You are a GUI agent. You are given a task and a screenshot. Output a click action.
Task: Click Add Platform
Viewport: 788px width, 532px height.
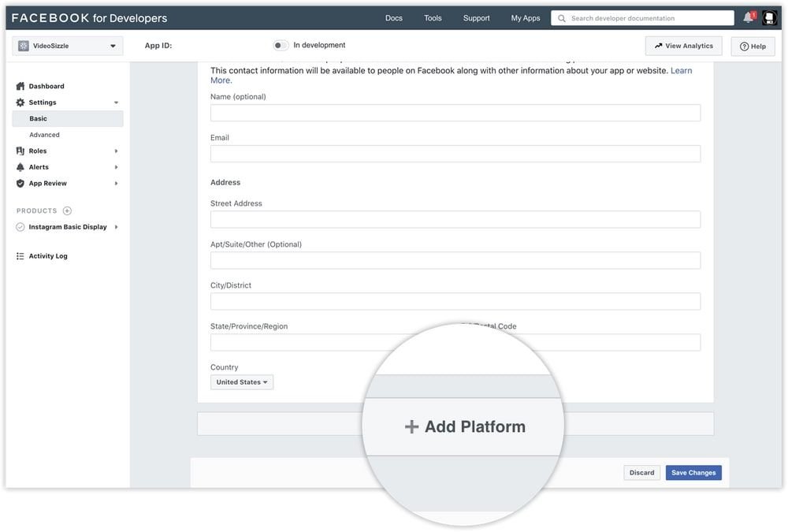(x=465, y=426)
